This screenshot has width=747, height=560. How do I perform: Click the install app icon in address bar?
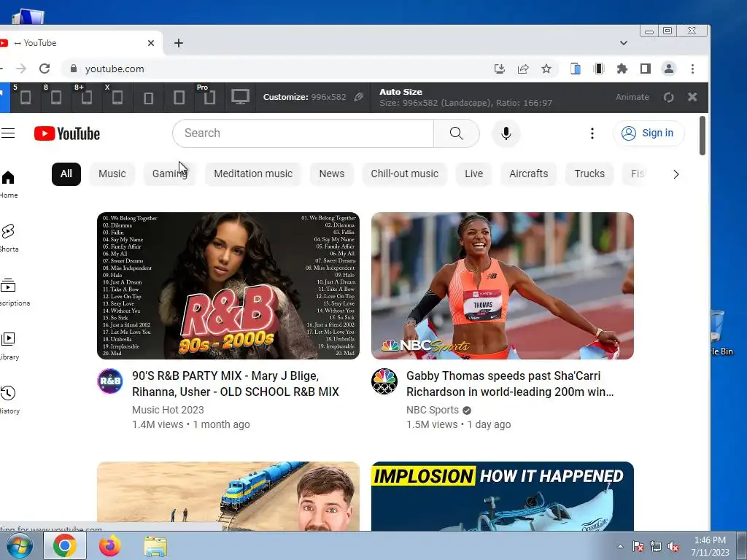(x=499, y=69)
